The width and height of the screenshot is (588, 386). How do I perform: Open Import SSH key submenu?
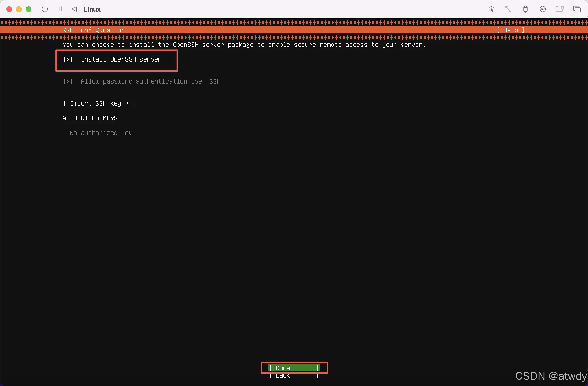pyautogui.click(x=99, y=104)
